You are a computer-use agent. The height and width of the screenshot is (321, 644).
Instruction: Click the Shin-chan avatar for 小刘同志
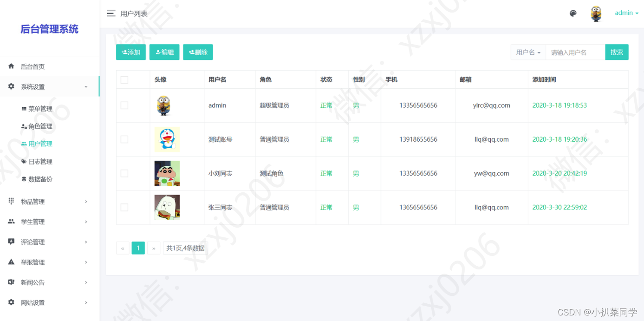click(167, 173)
